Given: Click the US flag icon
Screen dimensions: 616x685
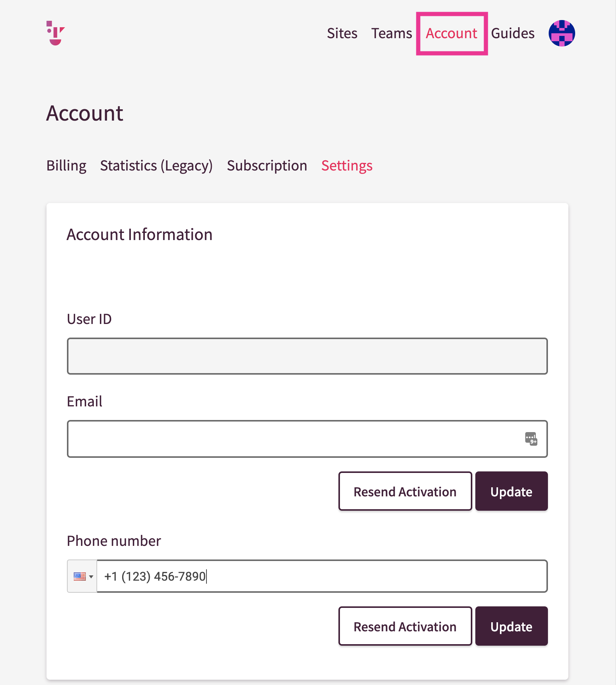Looking at the screenshot, I should tap(79, 577).
